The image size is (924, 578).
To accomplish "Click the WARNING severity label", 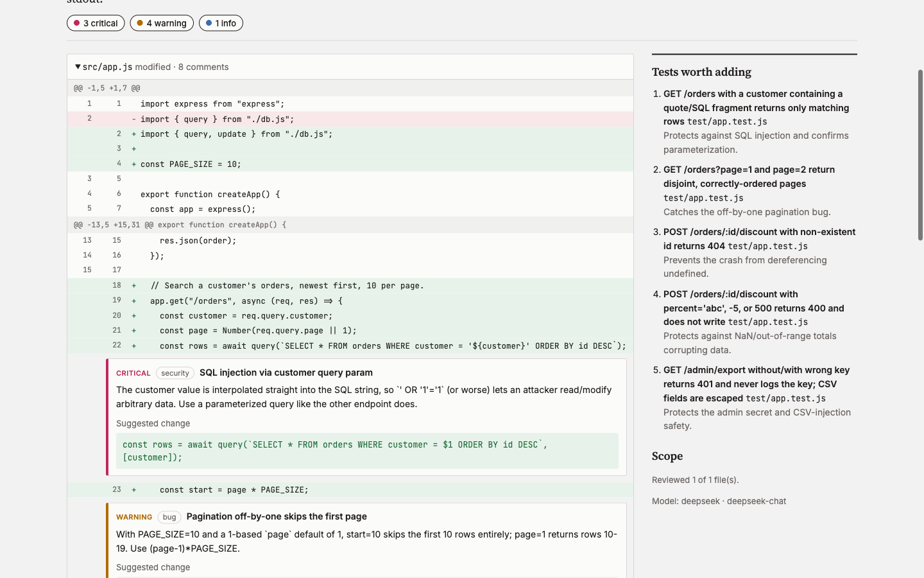I will tap(134, 517).
